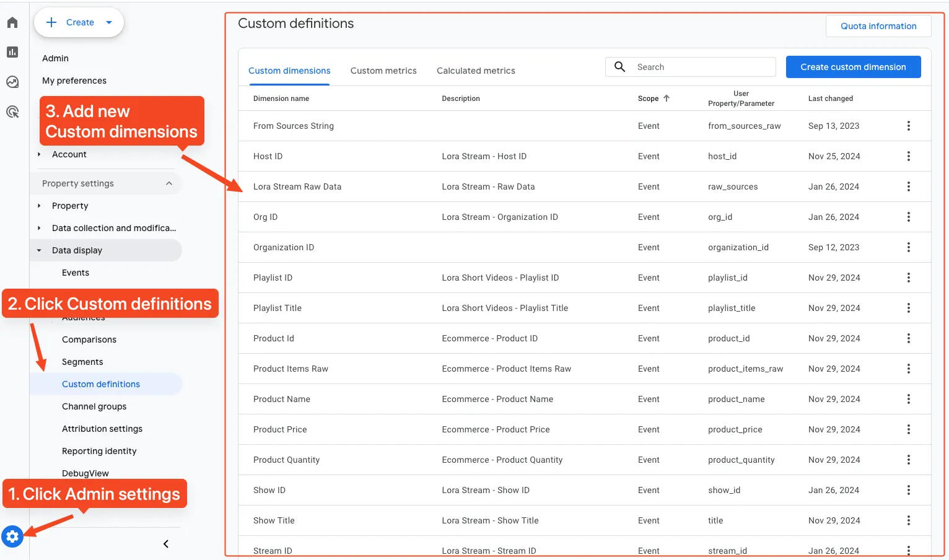Open options menu for Product Price row
This screenshot has width=949, height=560.
point(909,429)
